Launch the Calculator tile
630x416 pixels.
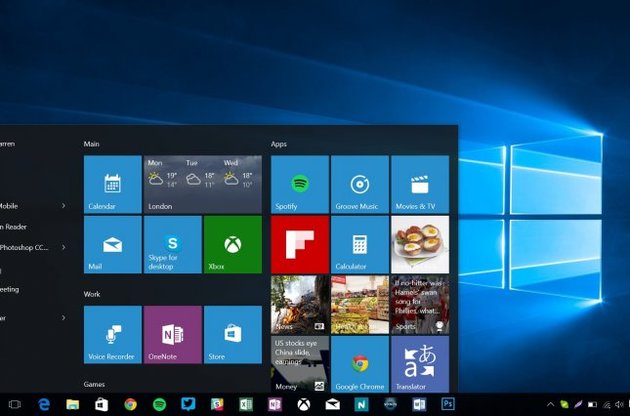tap(359, 244)
